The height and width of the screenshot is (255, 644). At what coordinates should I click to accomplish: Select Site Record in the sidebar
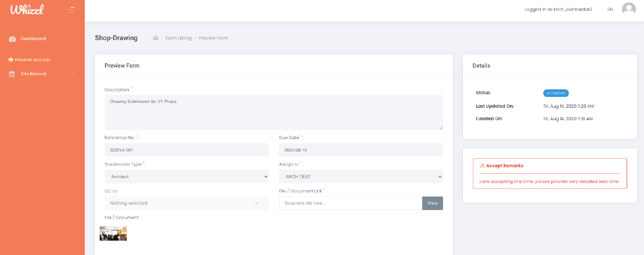[x=33, y=74]
